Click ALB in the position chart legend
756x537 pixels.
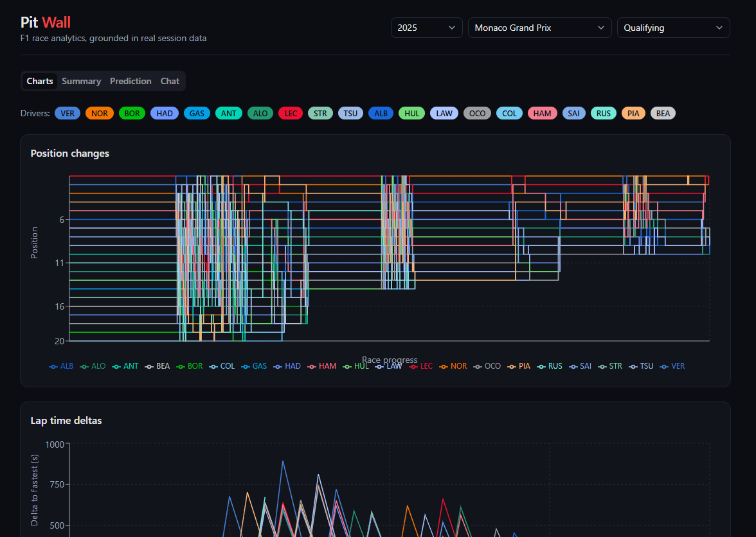61,366
